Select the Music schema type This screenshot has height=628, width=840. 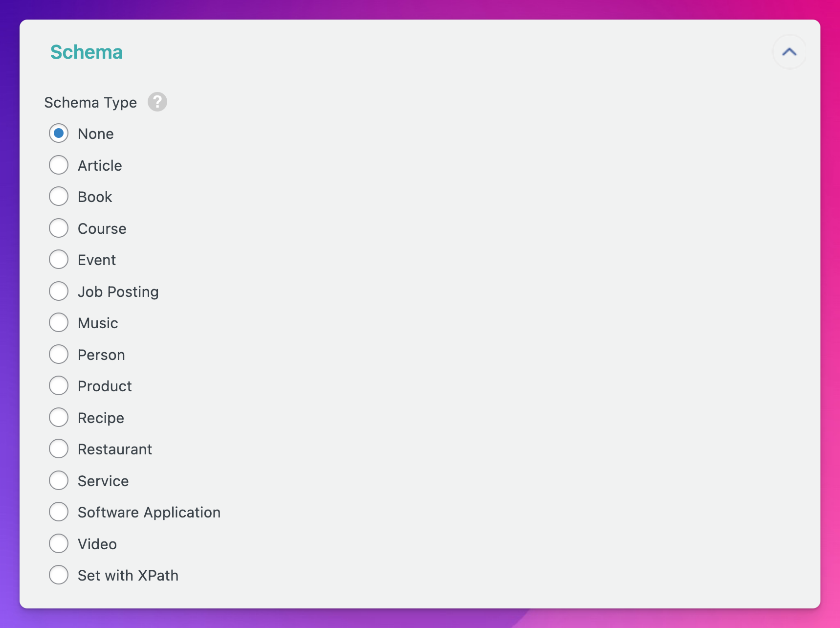pos(59,322)
